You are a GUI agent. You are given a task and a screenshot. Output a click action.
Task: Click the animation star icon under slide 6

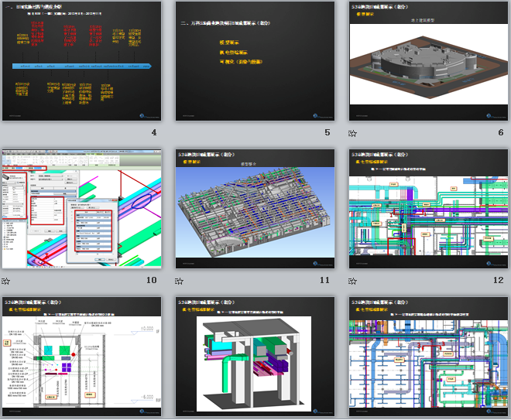[x=353, y=134]
